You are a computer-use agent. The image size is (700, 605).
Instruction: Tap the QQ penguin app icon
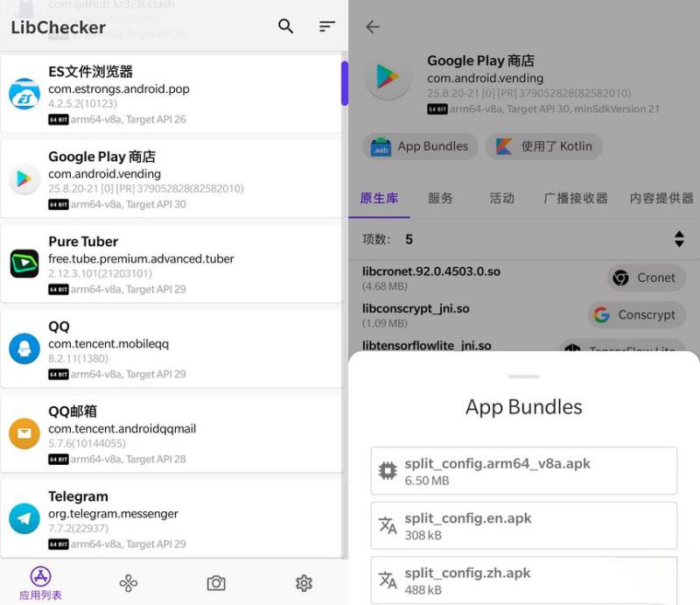click(24, 348)
